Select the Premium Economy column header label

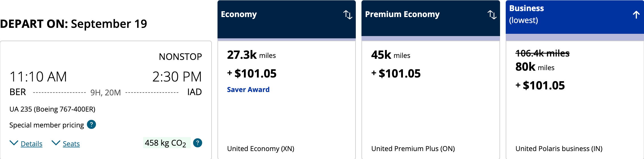(x=402, y=14)
